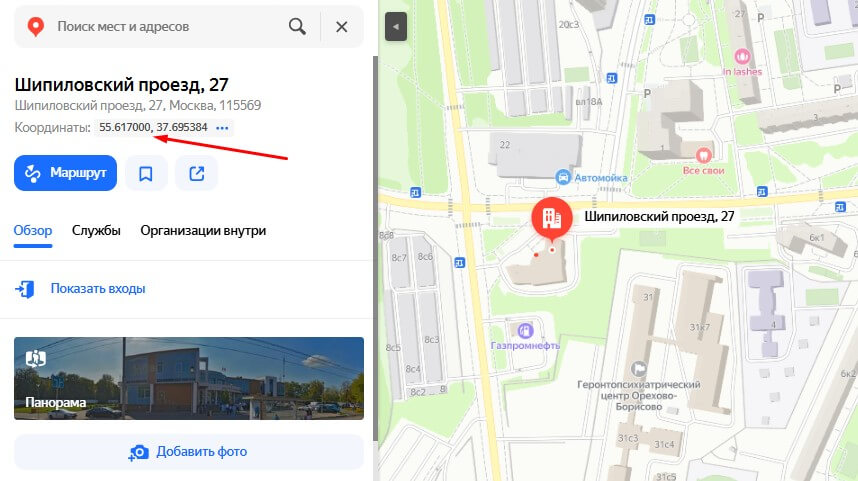Screen dimensions: 858x481
Task: Open the coordinates three-dots menu
Action: coord(222,128)
